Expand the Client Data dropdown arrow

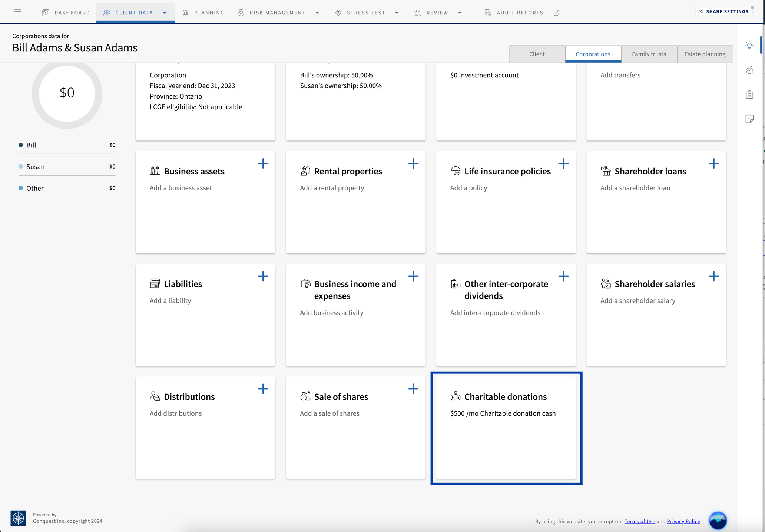click(165, 13)
